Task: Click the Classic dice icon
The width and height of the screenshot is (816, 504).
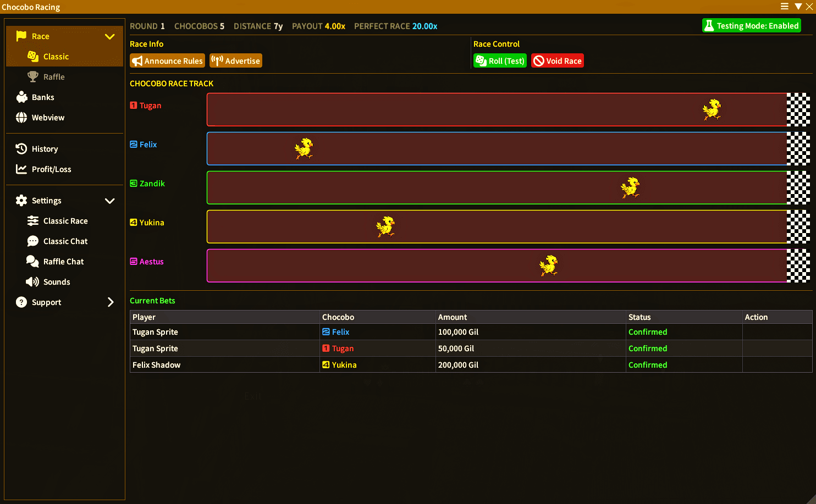Action: pos(33,57)
